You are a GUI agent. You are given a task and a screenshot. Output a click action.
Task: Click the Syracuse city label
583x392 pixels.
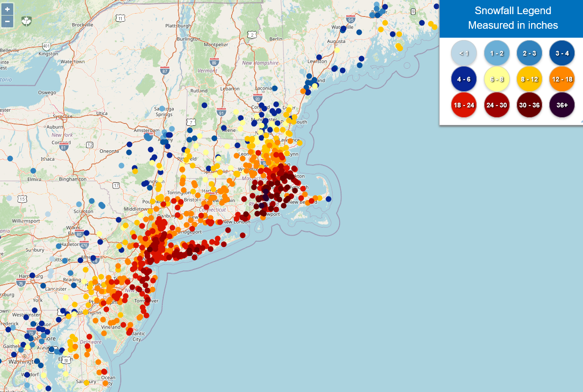(x=63, y=116)
